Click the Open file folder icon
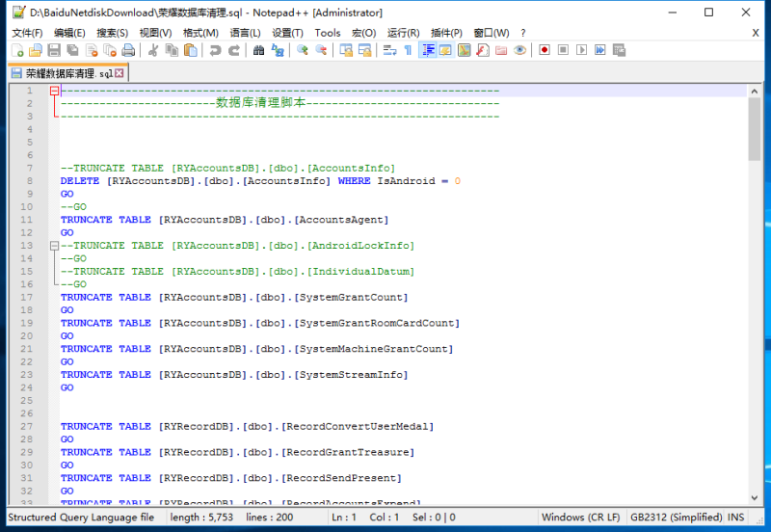This screenshot has width=771, height=532. pyautogui.click(x=36, y=50)
